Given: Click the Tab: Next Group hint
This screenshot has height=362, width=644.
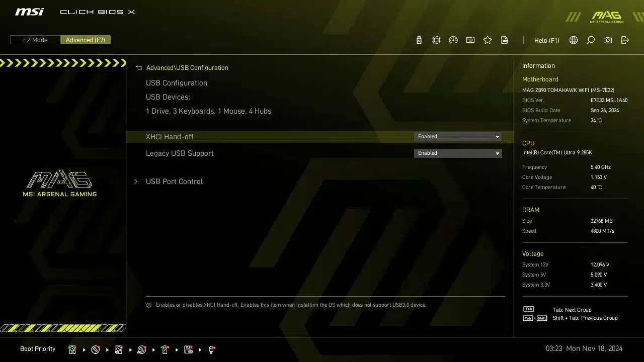Looking at the screenshot, I should tap(572, 310).
